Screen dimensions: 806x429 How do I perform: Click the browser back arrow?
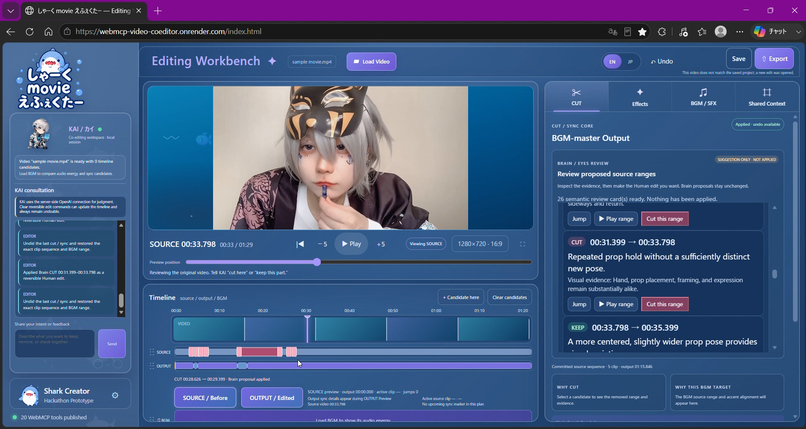click(x=10, y=31)
